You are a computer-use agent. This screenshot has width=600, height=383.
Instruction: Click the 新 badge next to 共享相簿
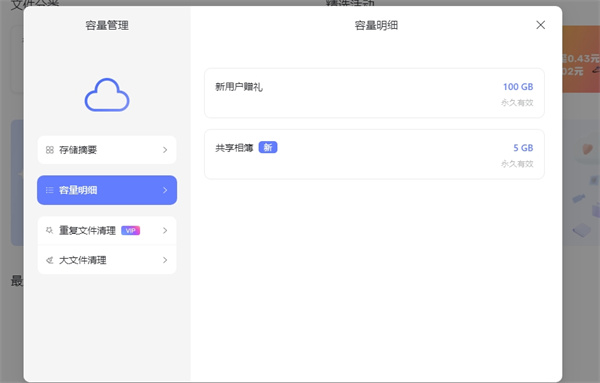[x=268, y=147]
